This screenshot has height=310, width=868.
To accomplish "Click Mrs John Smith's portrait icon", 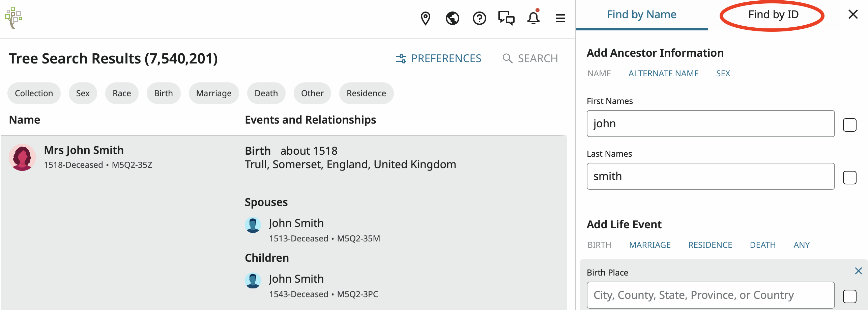I will coord(22,157).
